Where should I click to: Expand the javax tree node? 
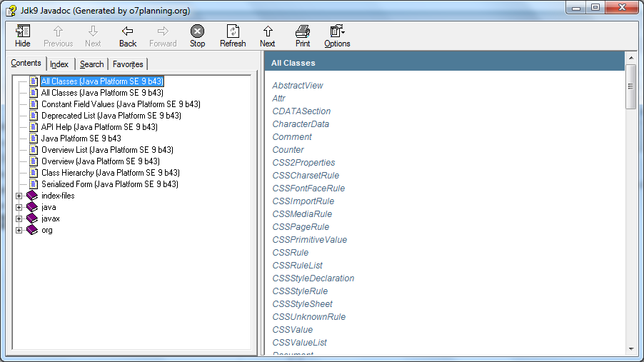click(x=19, y=219)
